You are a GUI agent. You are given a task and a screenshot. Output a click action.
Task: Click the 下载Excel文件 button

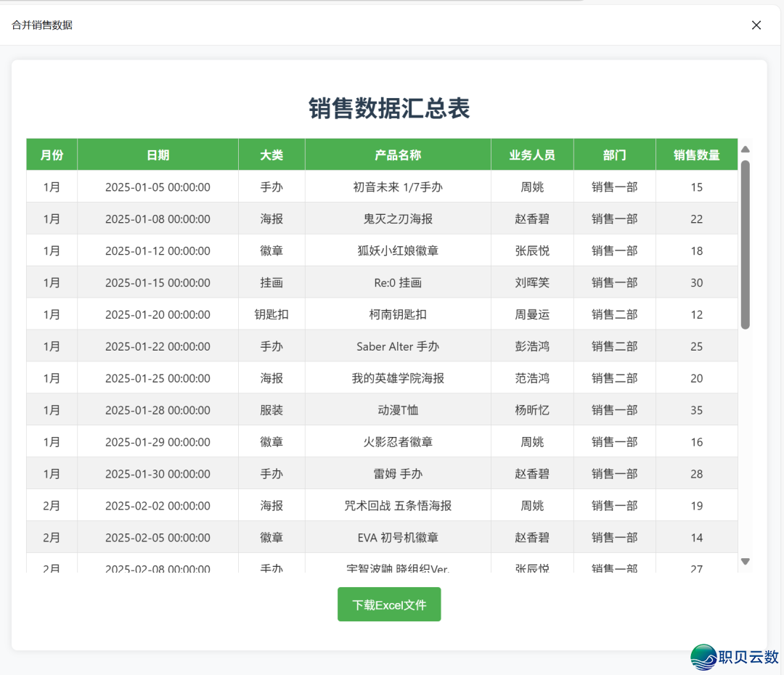click(x=389, y=605)
